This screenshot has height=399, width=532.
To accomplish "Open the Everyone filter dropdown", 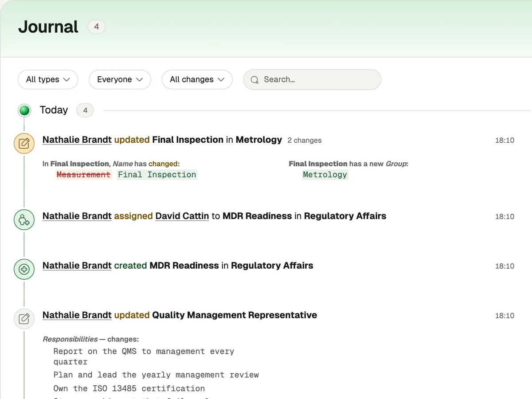I will [x=120, y=79].
